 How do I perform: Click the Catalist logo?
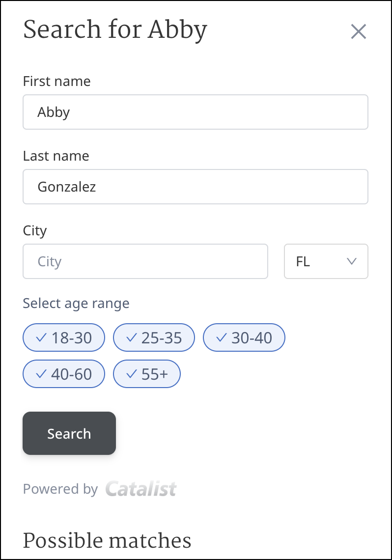pyautogui.click(x=141, y=489)
